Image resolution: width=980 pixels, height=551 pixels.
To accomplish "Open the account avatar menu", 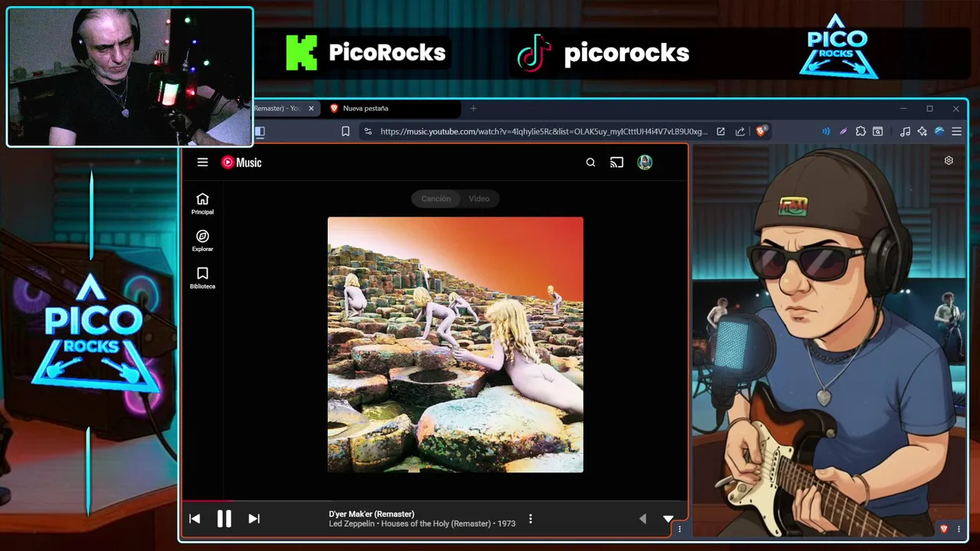I will click(645, 162).
